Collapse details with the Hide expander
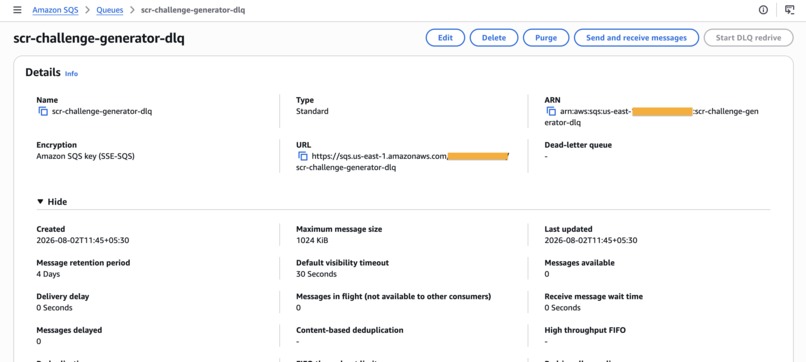The height and width of the screenshot is (362, 806). pyautogui.click(x=52, y=202)
